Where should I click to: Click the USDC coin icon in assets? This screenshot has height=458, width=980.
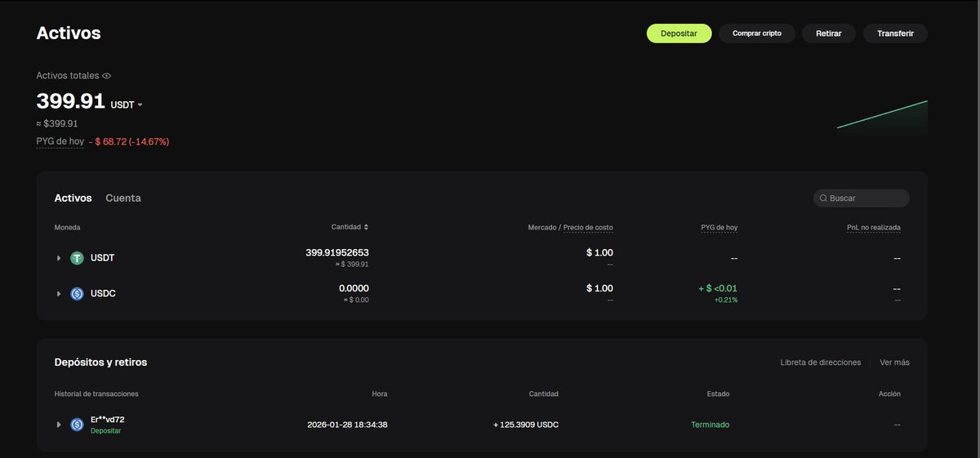[x=78, y=293]
